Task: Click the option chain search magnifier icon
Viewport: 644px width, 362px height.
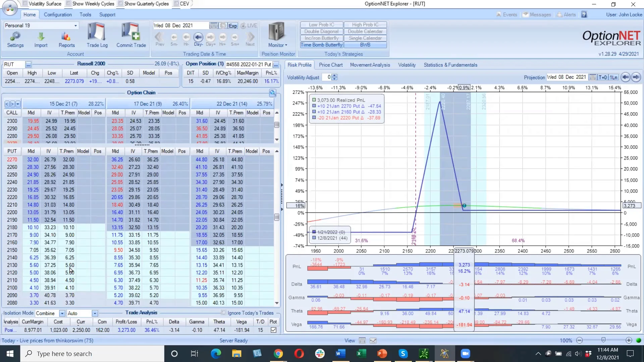Action: pyautogui.click(x=273, y=93)
